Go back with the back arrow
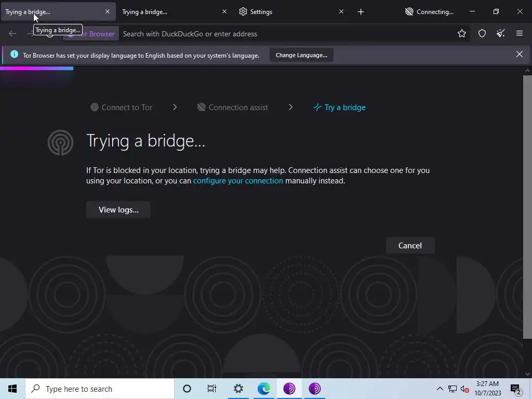Viewport: 532px width, 399px height. tap(12, 34)
